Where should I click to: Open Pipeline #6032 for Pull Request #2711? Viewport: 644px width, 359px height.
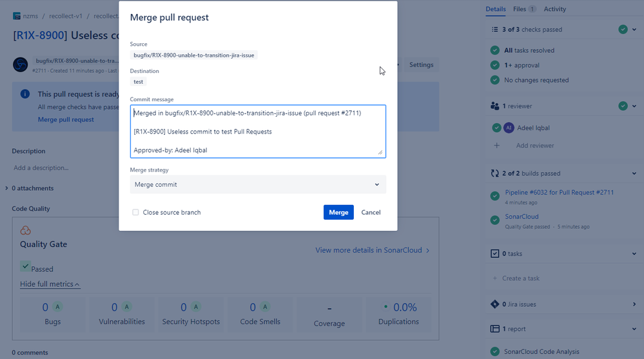click(560, 192)
